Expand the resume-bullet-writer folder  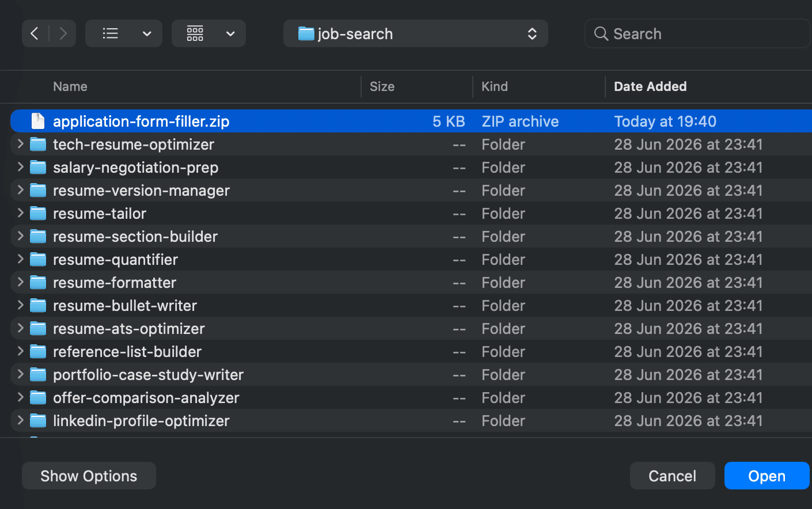coord(20,305)
